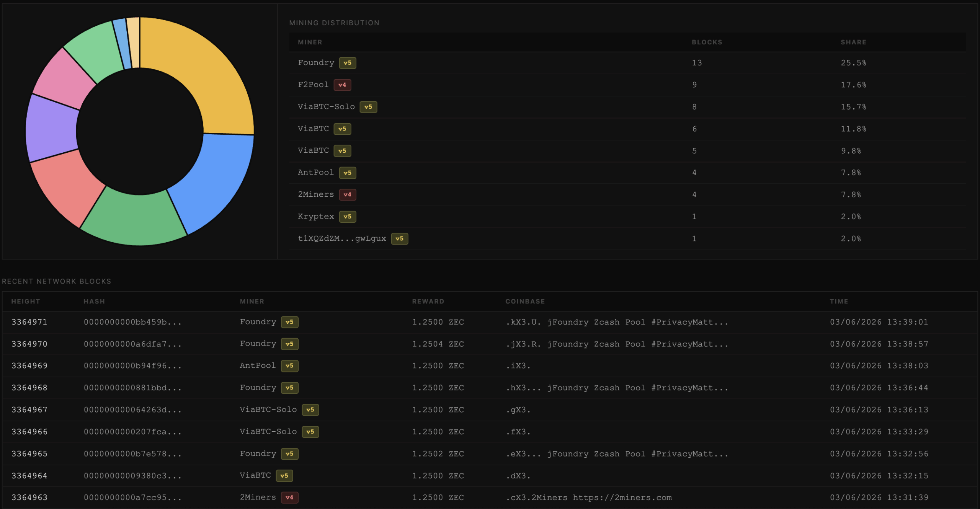Viewport: 980px width, 509px height.
Task: Click the MINING DISTRIBUTION heading
Action: [x=334, y=23]
